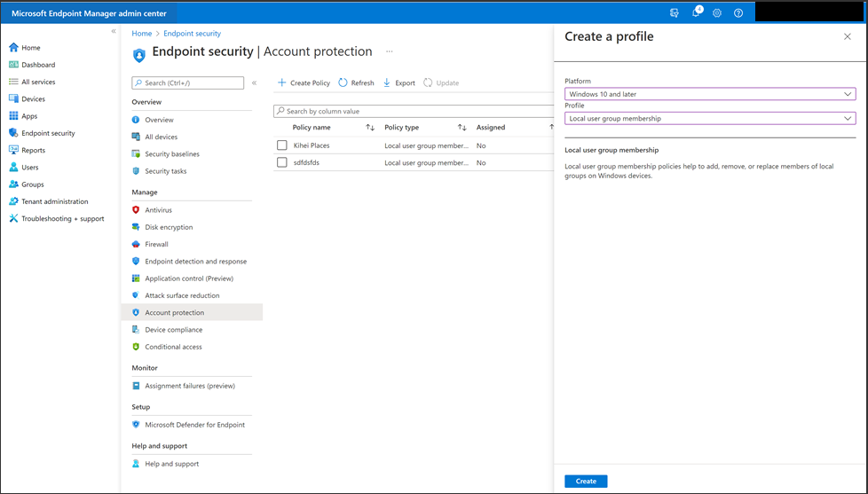This screenshot has width=868, height=494.
Task: Select Account protection menu item
Action: [192, 312]
